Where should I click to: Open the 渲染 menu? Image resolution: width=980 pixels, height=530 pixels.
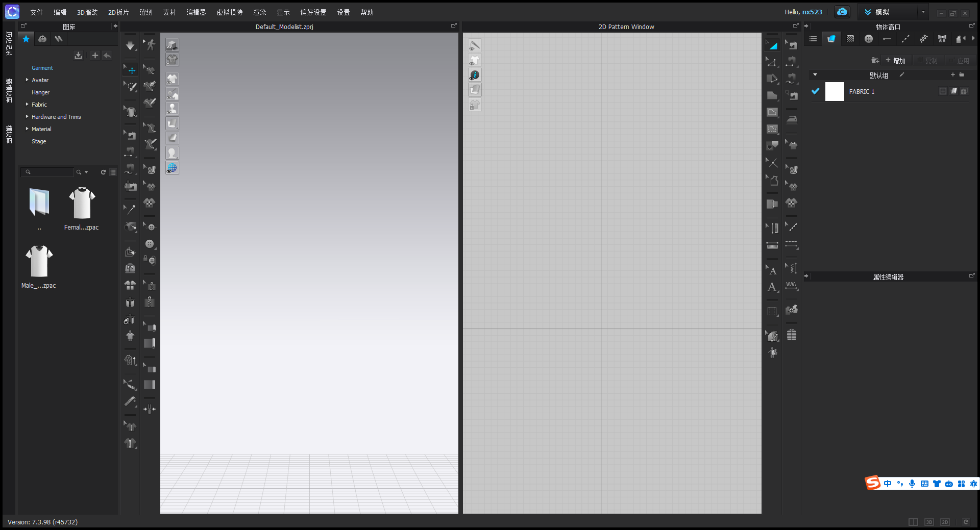(x=260, y=12)
